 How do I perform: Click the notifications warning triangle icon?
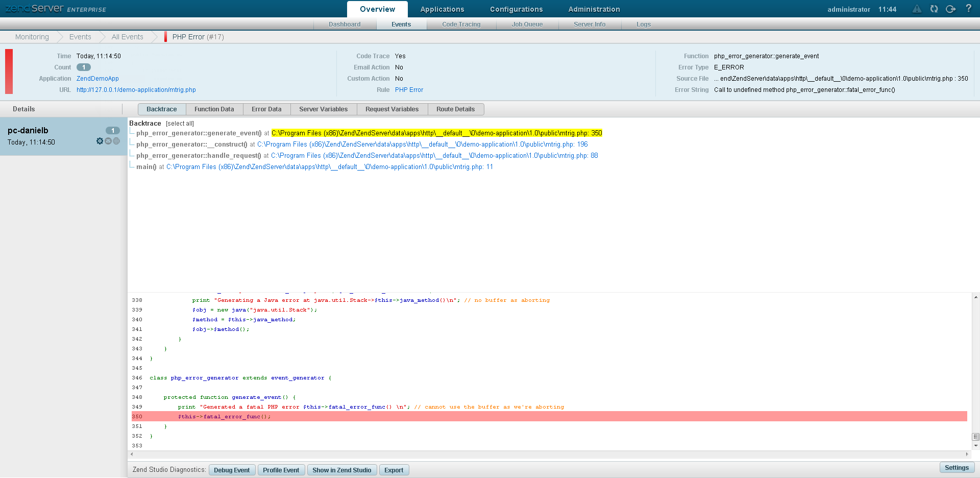[x=917, y=9]
